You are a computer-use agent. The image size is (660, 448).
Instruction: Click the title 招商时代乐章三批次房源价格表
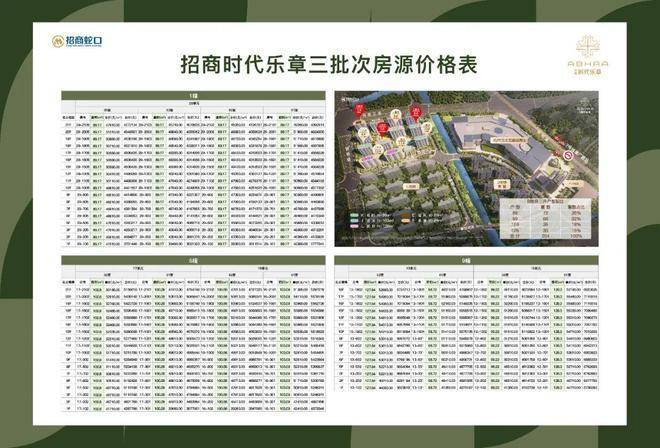pos(329,64)
